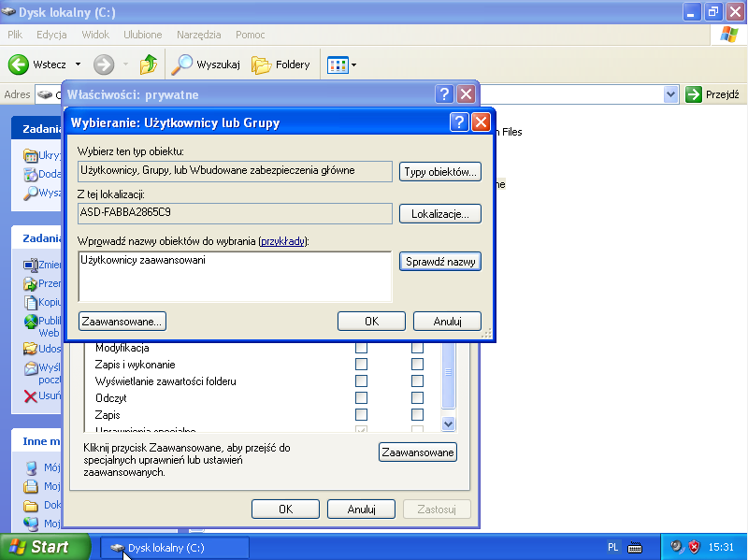
Task: Open the Wstecz history dropdown arrow
Action: (78, 65)
